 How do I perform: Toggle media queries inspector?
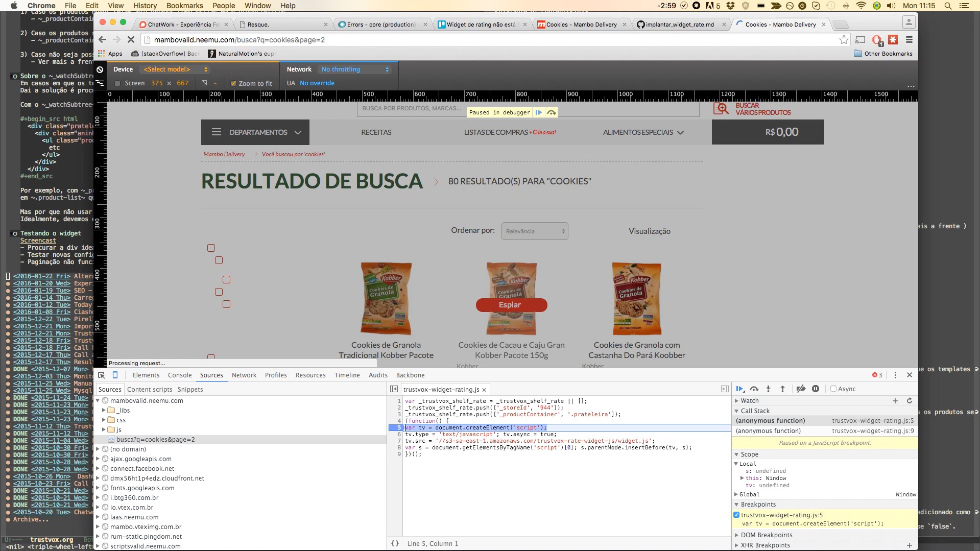[100, 83]
